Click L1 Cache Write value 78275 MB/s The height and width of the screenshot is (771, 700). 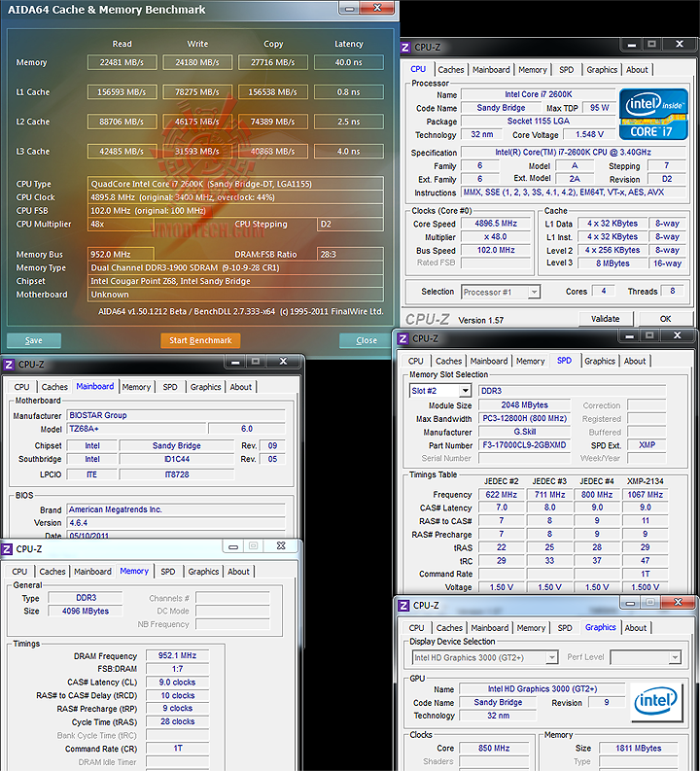point(197,92)
